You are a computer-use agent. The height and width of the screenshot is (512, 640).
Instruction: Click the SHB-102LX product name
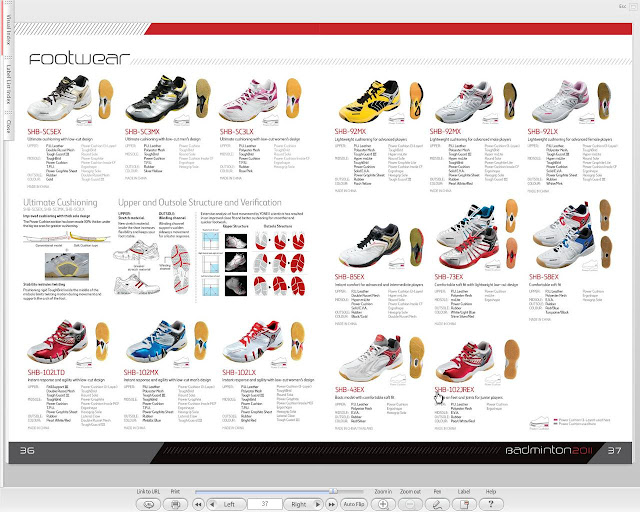239,372
